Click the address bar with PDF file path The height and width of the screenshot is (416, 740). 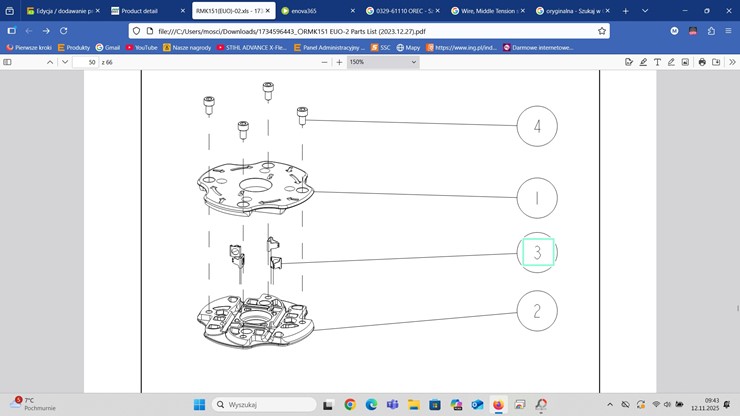pyautogui.click(x=368, y=31)
